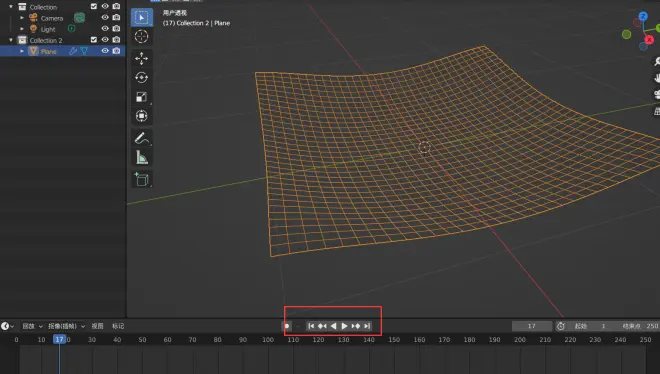Screen dimensions: 660x374
Task: Activate the 3D Cursor tool
Action: pos(141,37)
